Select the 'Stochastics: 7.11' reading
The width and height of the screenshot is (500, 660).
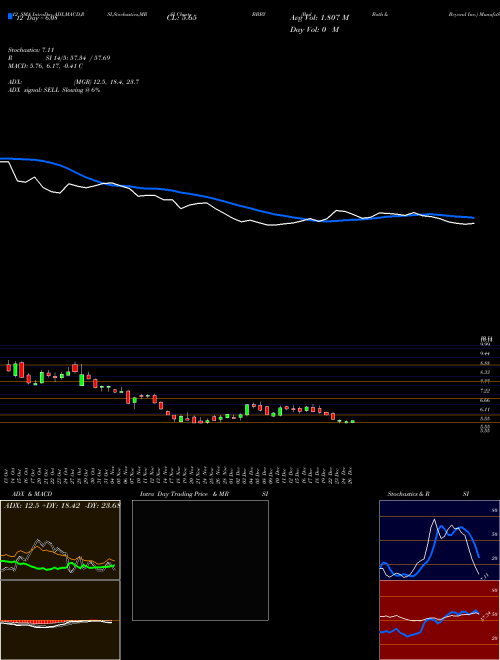(x=31, y=50)
